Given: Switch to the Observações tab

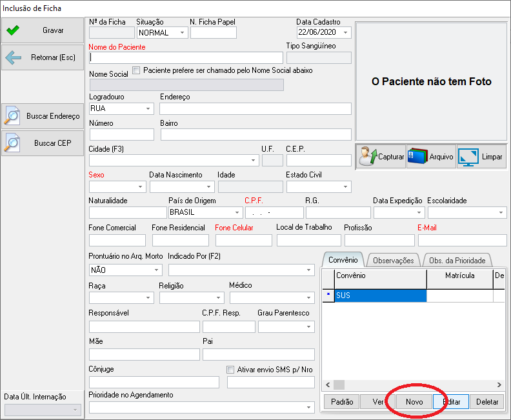Looking at the screenshot, I should (393, 261).
